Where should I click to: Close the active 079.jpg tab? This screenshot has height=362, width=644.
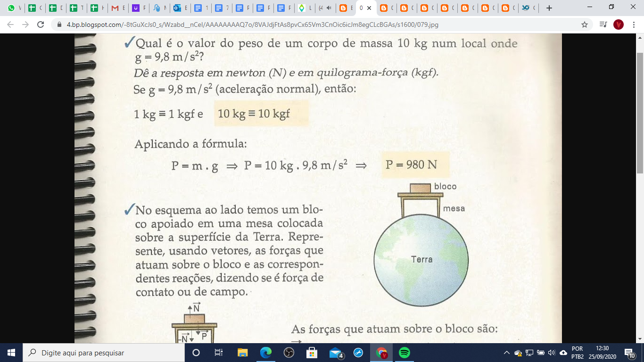[369, 8]
